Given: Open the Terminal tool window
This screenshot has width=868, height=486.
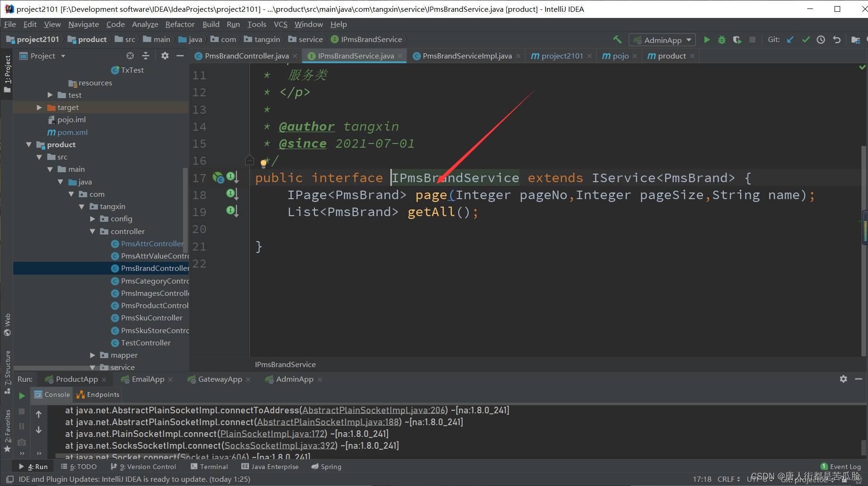Looking at the screenshot, I should [x=209, y=467].
